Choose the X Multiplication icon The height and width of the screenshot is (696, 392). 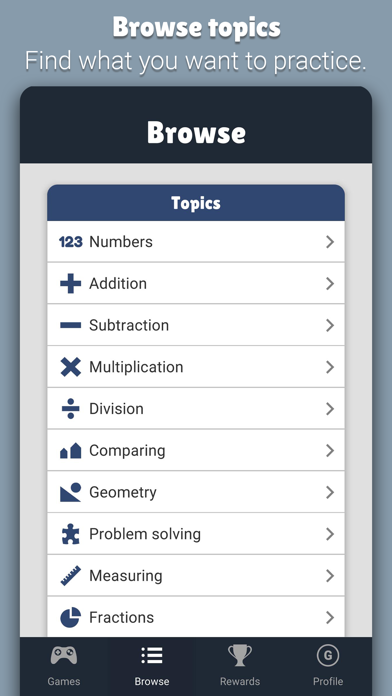tap(71, 367)
